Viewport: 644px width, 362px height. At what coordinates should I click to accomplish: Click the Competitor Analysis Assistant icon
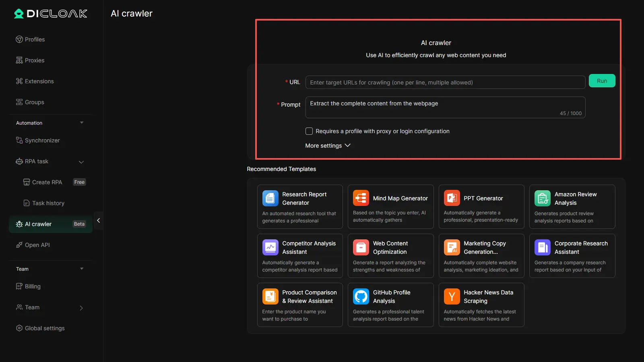[270, 247]
